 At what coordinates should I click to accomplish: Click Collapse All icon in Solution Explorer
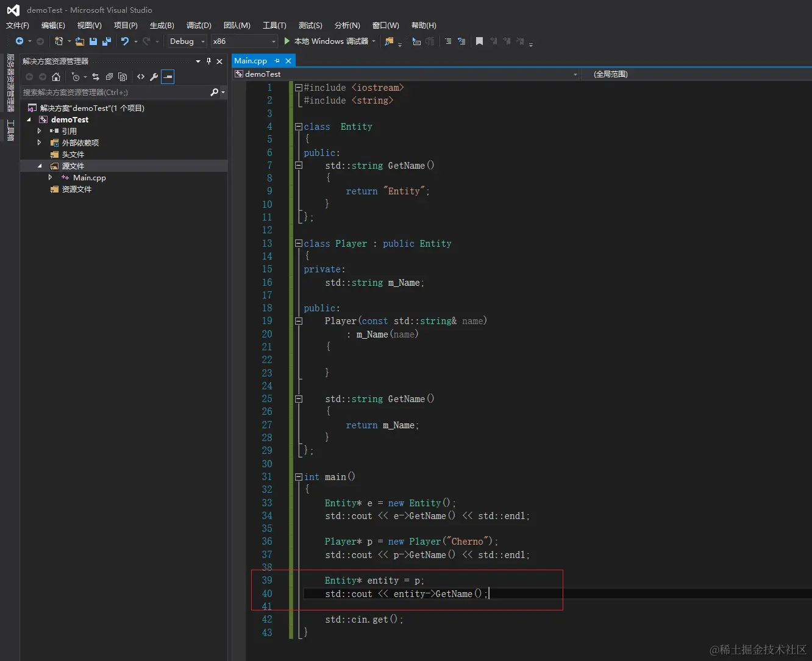pyautogui.click(x=109, y=77)
